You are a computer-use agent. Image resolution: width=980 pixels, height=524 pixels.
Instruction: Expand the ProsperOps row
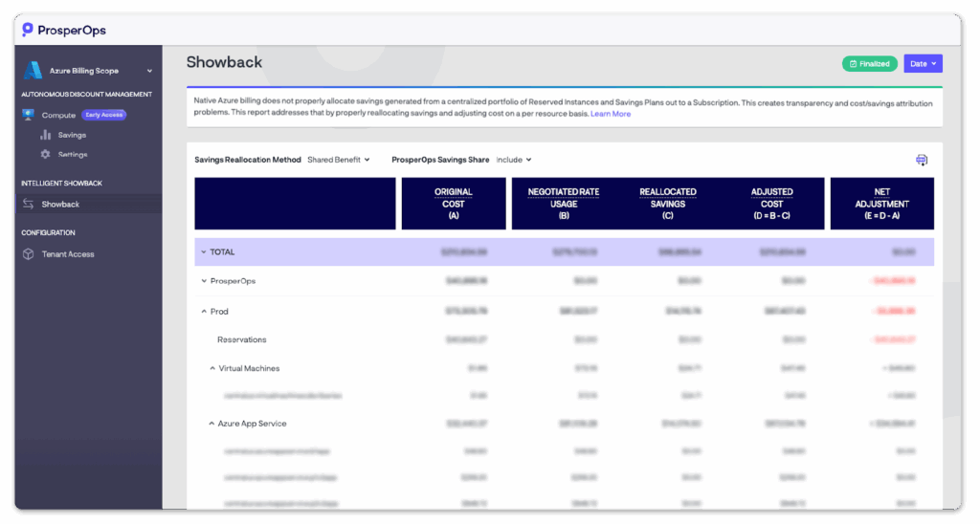204,281
